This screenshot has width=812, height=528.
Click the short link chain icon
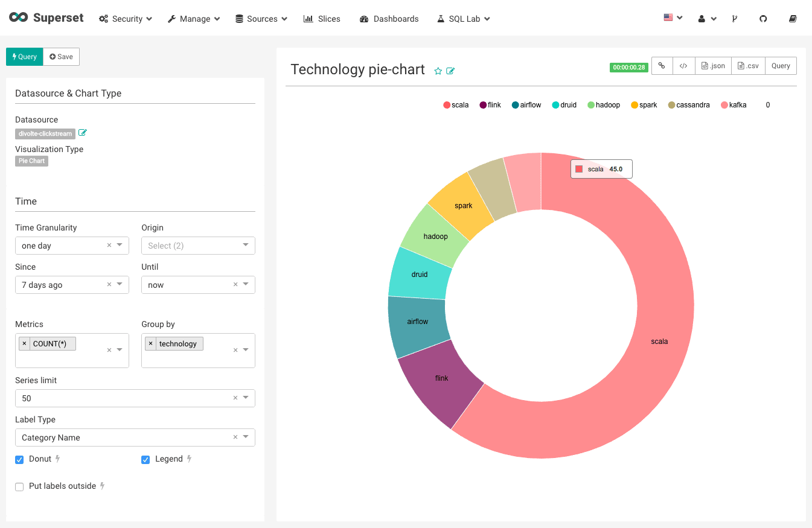click(x=662, y=66)
